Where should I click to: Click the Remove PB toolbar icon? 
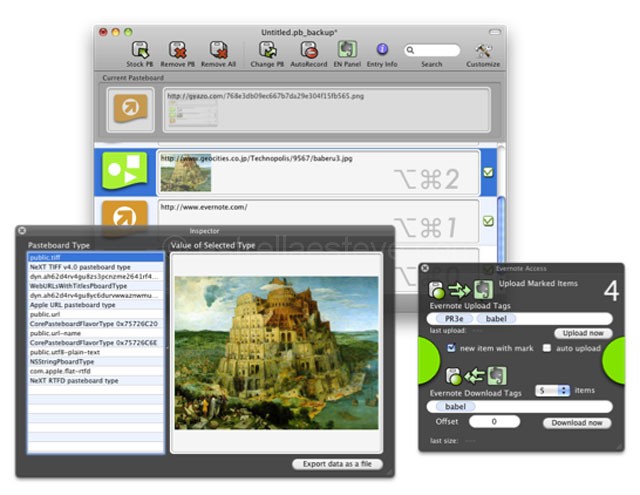(x=178, y=50)
